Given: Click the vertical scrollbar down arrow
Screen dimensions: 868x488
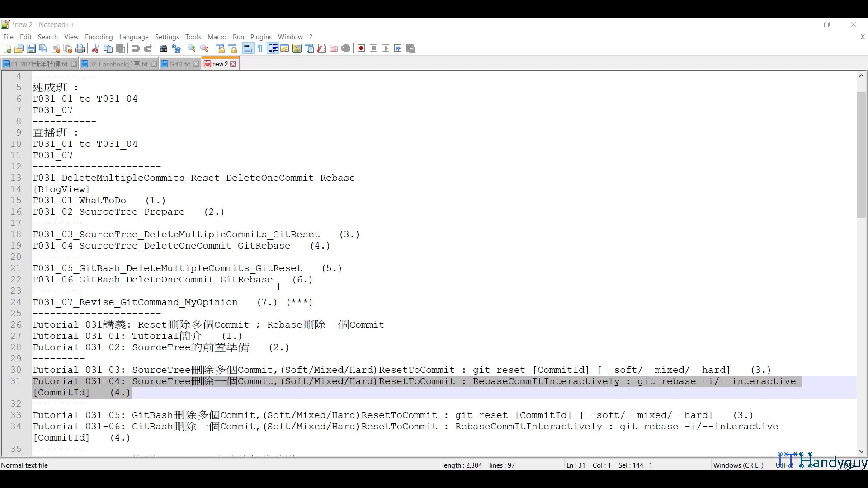Looking at the screenshot, I should coord(861,451).
